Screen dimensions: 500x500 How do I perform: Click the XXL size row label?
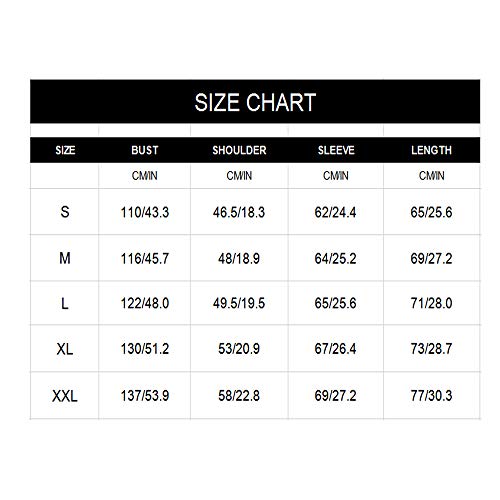coord(65,396)
